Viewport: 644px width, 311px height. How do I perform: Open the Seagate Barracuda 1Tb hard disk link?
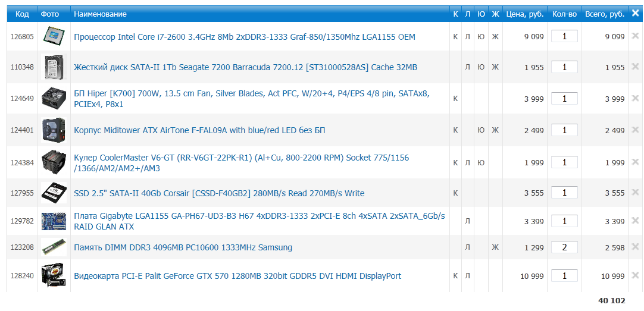tap(245, 67)
